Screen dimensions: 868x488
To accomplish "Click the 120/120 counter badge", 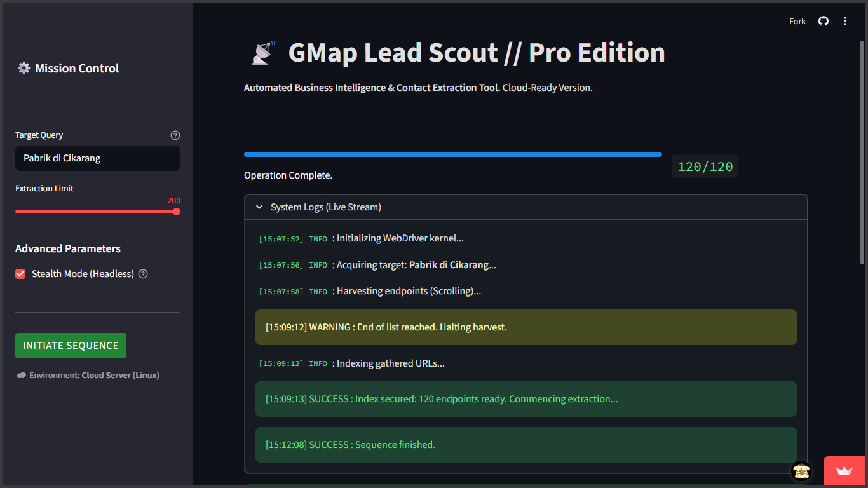I will click(x=705, y=166).
